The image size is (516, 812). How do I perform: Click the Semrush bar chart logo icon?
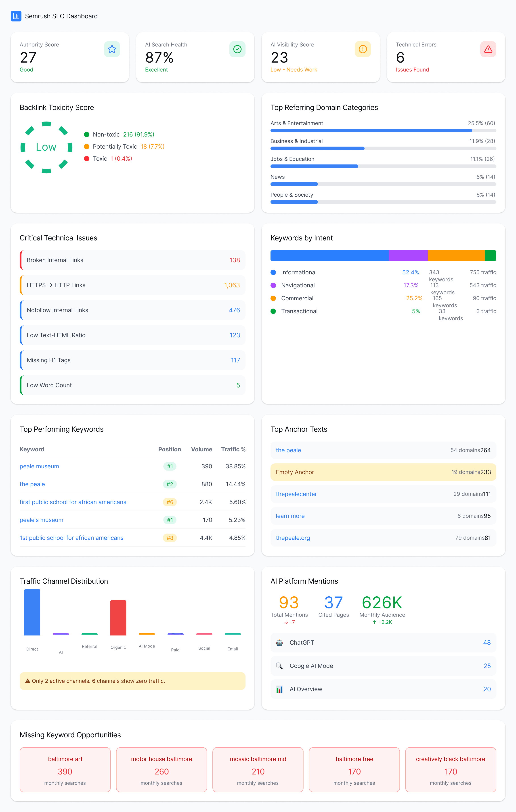pos(16,16)
